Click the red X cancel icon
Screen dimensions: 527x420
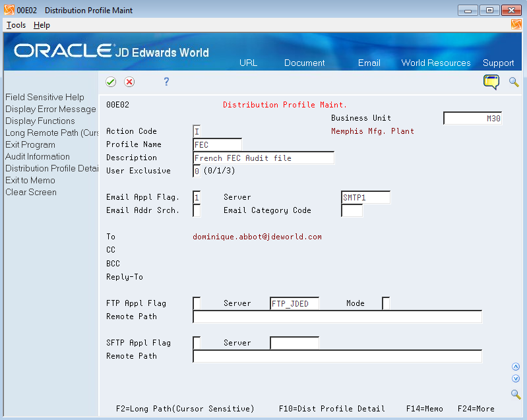[129, 82]
